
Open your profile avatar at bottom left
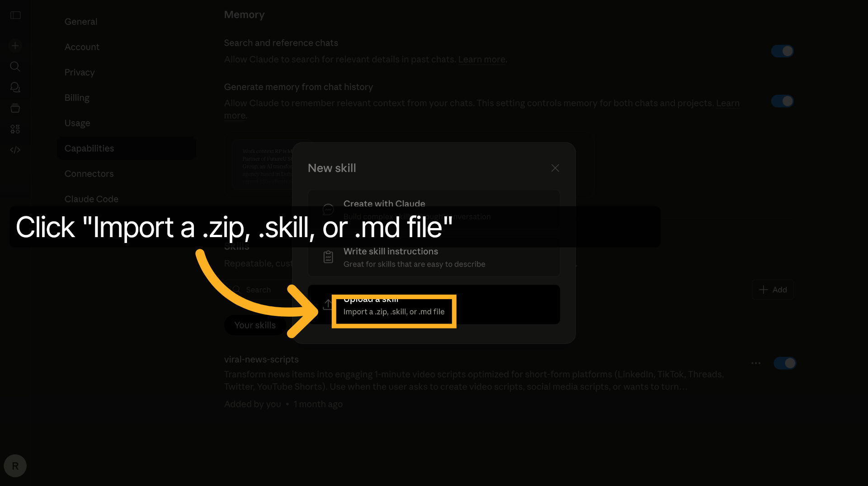tap(15, 466)
